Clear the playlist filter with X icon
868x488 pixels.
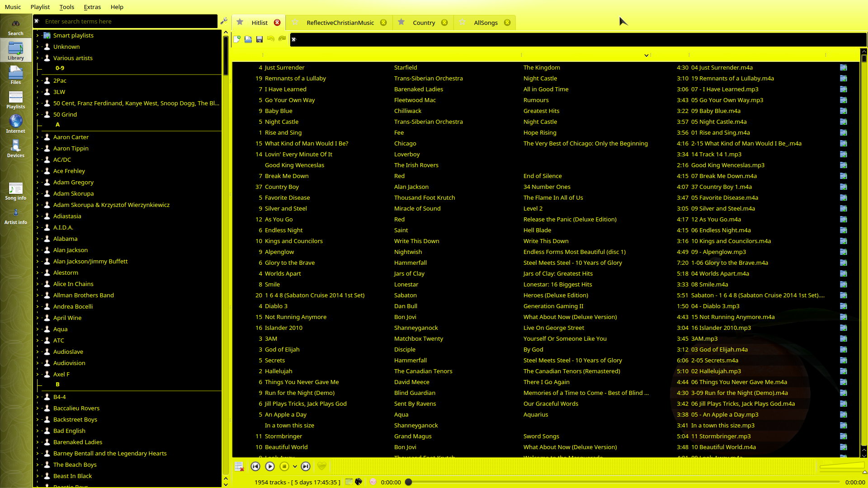293,39
